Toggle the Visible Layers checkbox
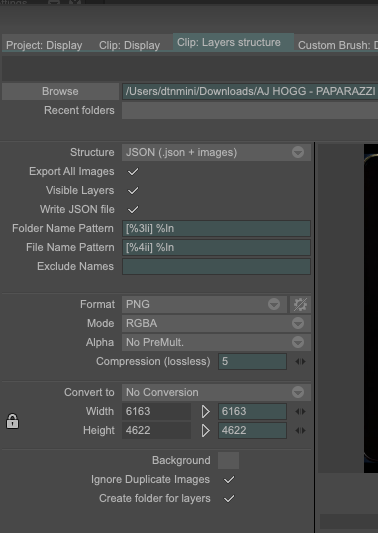This screenshot has height=533, width=378. click(x=133, y=190)
